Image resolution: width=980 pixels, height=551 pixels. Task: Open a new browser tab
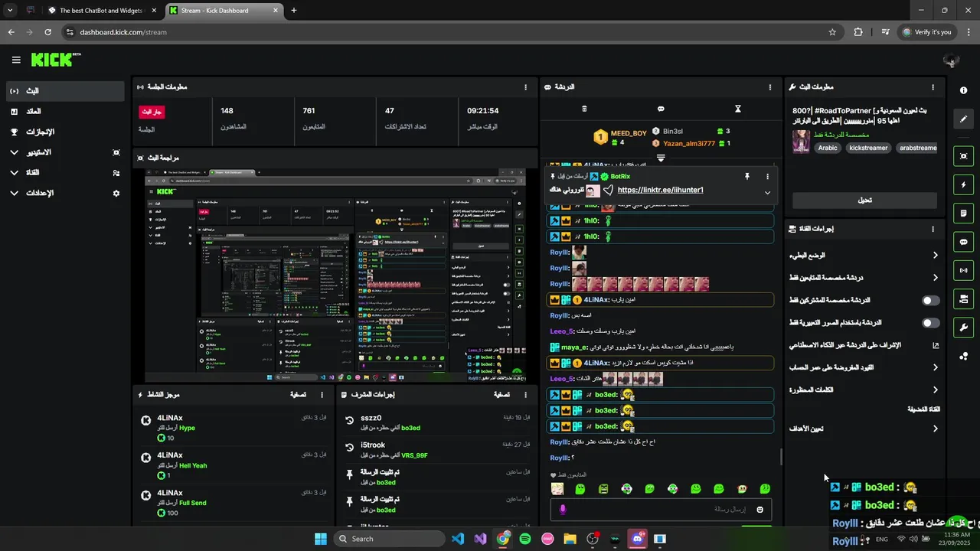294,10
